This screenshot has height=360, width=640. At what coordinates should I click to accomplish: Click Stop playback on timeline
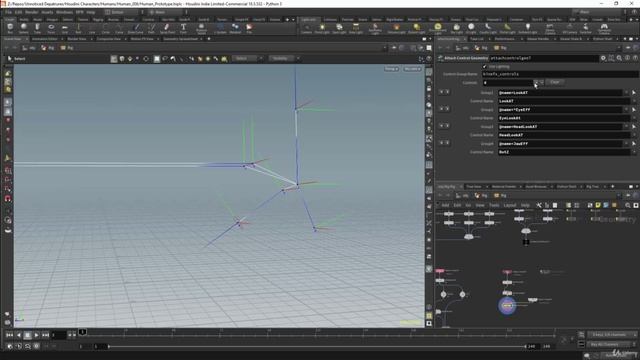coord(27,335)
